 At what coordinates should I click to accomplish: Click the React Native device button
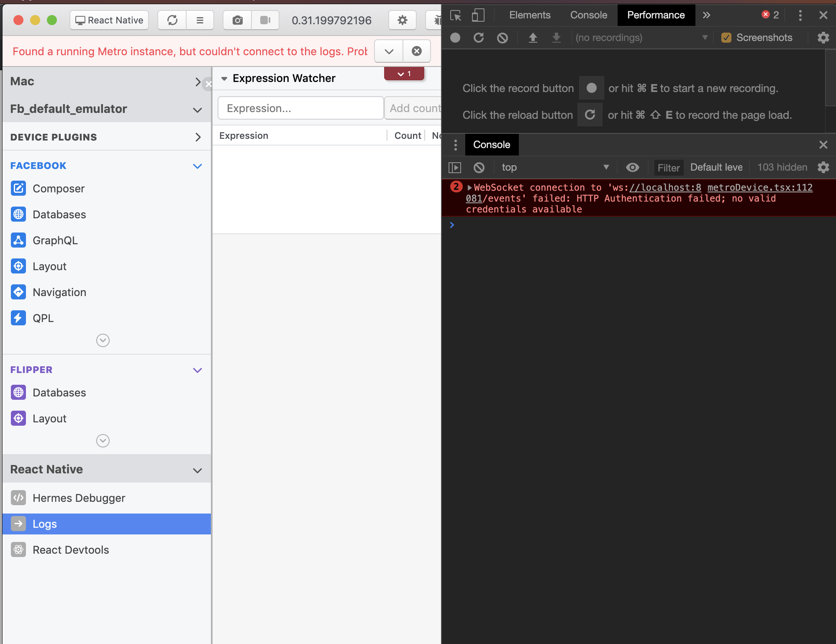point(109,20)
